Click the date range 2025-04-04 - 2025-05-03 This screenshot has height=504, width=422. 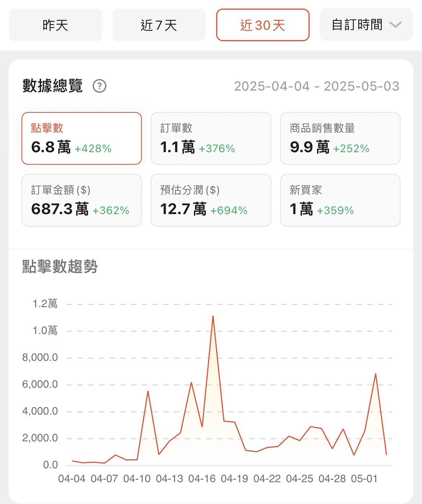click(x=316, y=86)
